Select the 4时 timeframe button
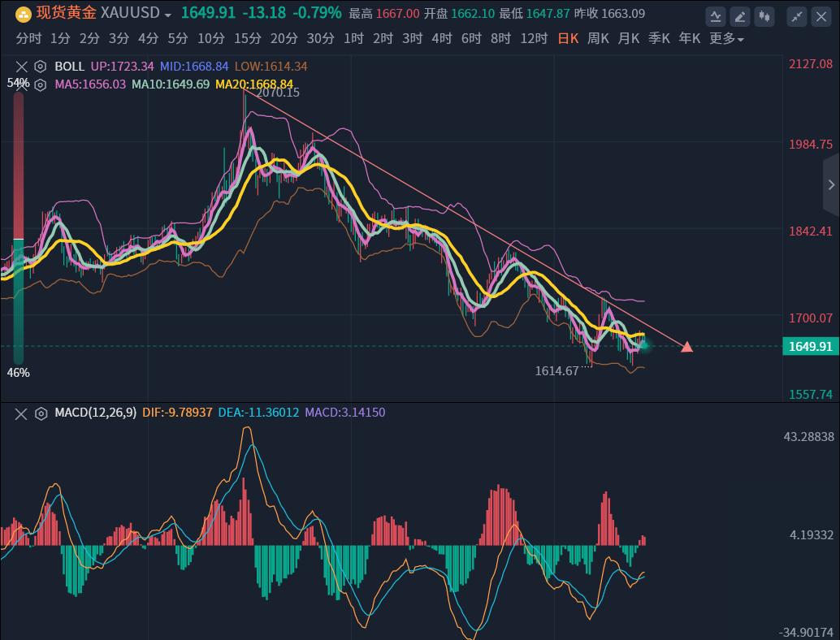840x640 pixels. 441,38
